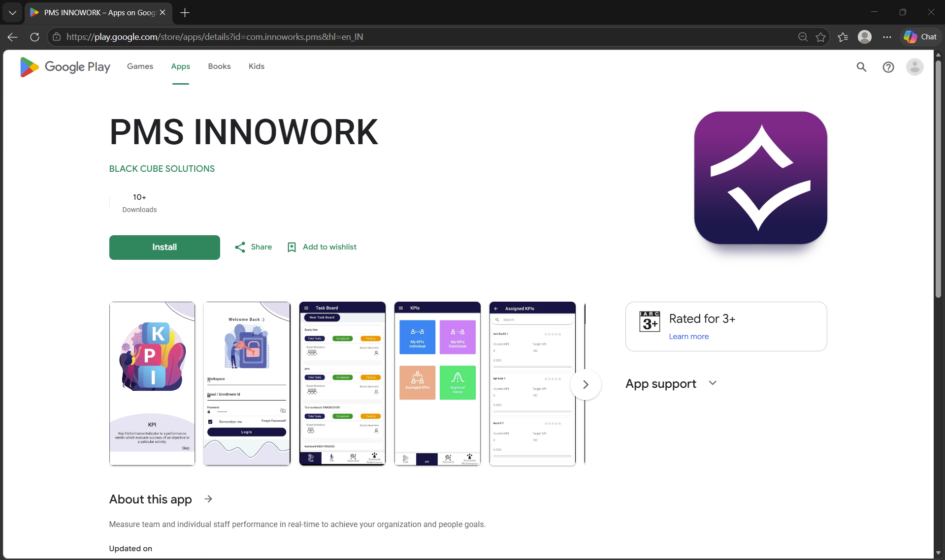Screen dimensions: 945x560
Task: Expand the App support section
Action: pos(713,383)
